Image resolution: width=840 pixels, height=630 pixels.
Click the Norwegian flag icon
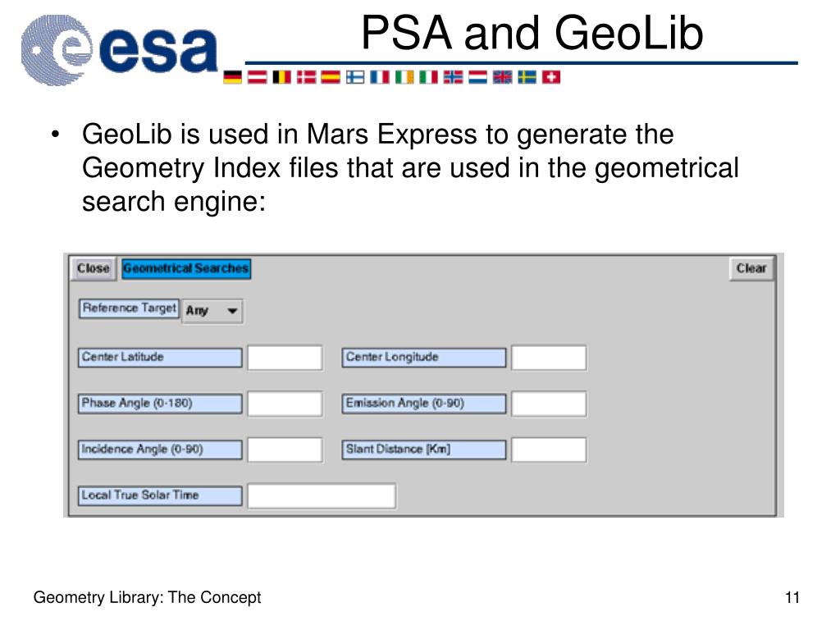click(453, 77)
